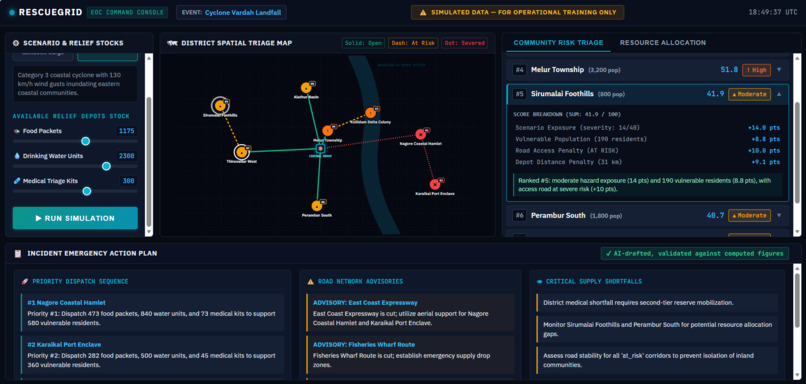Click the RescueGrid logo dot
The width and height of the screenshot is (806, 384).
(12, 12)
